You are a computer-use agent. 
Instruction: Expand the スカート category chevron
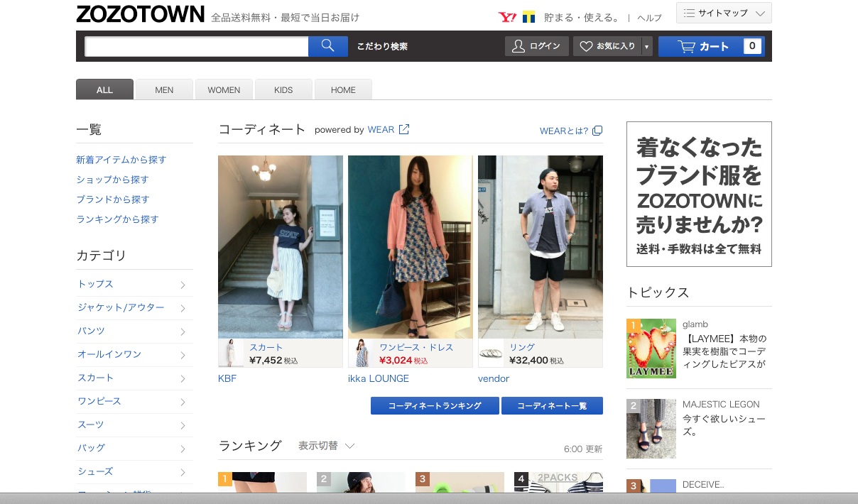coord(183,378)
